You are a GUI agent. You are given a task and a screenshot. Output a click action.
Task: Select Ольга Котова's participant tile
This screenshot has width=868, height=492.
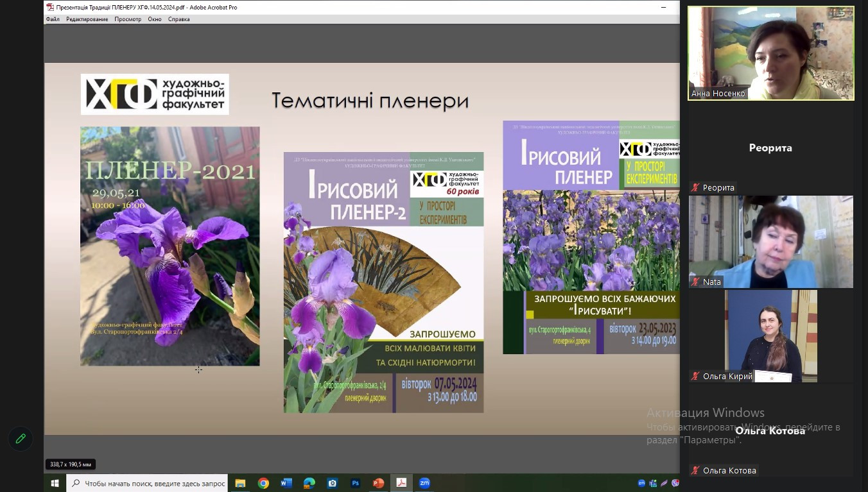pos(771,430)
